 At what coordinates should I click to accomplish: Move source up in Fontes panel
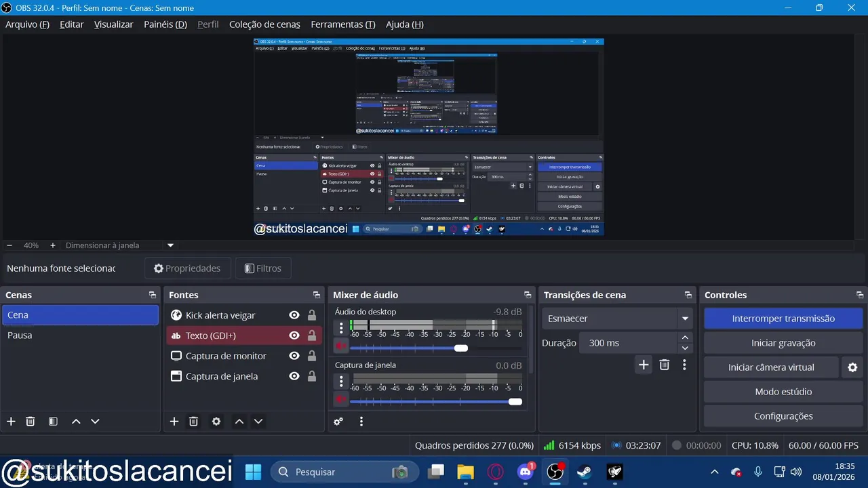tap(239, 422)
